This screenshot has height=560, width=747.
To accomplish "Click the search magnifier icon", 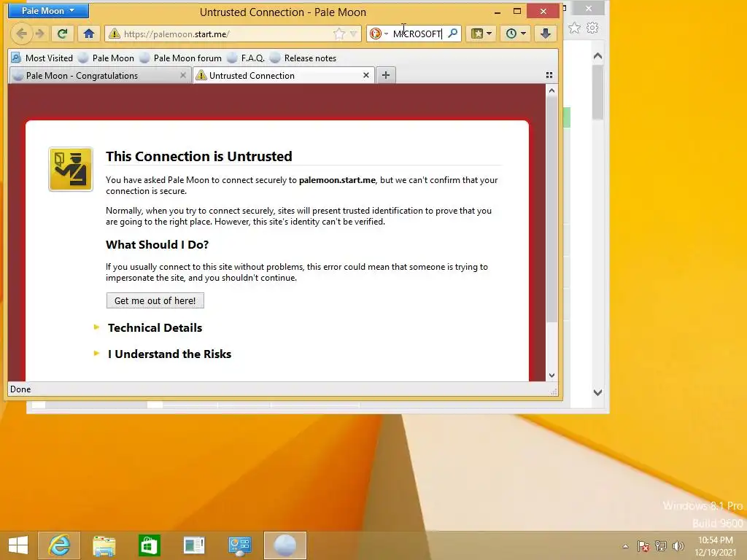I will (x=453, y=34).
